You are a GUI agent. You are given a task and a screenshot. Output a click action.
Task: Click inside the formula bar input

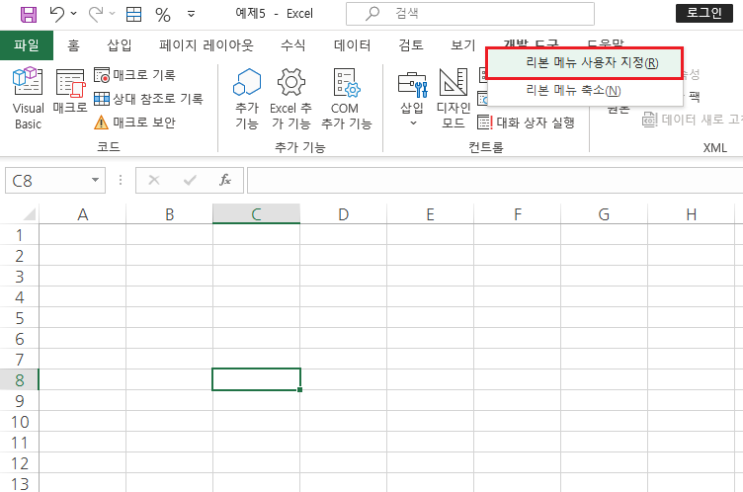495,180
